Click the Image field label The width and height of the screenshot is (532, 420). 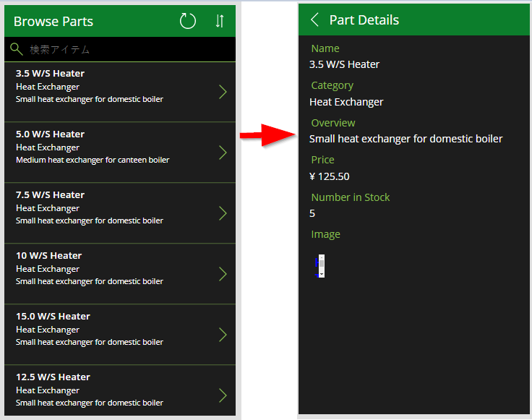click(x=325, y=234)
